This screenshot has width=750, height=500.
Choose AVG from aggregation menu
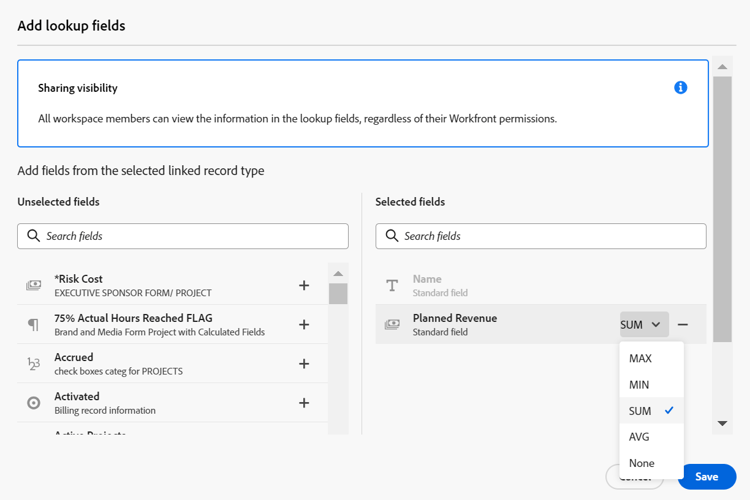pos(639,437)
